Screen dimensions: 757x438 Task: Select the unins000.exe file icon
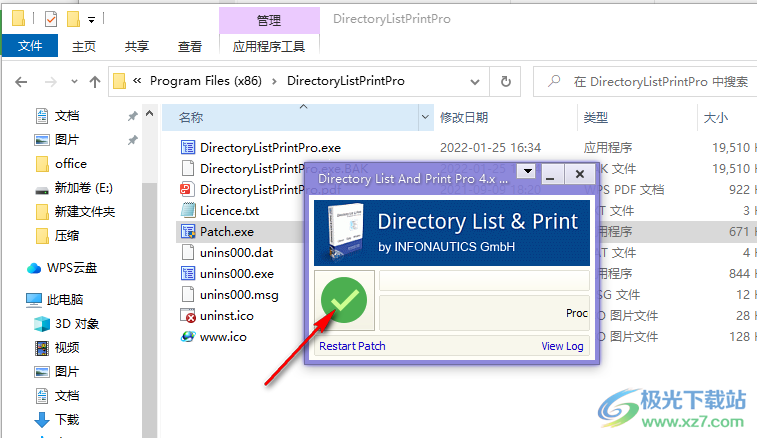pos(188,273)
